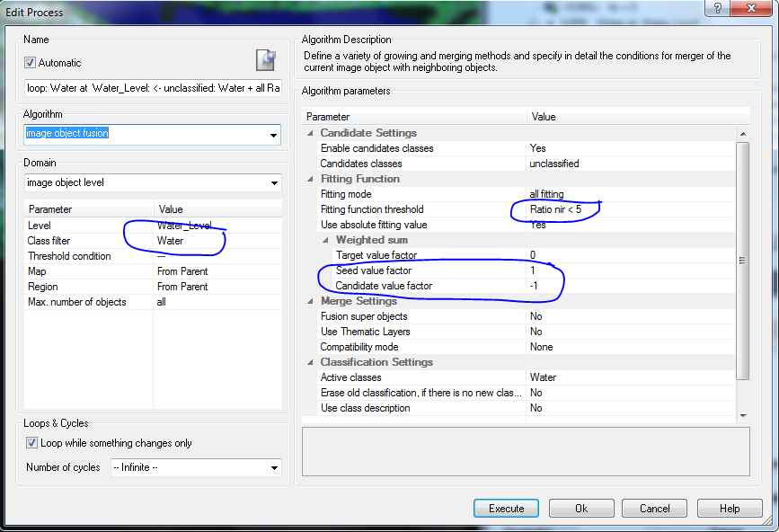Viewport: 779px width, 532px height.
Task: Collapse the Merge Settings group
Action: point(311,301)
